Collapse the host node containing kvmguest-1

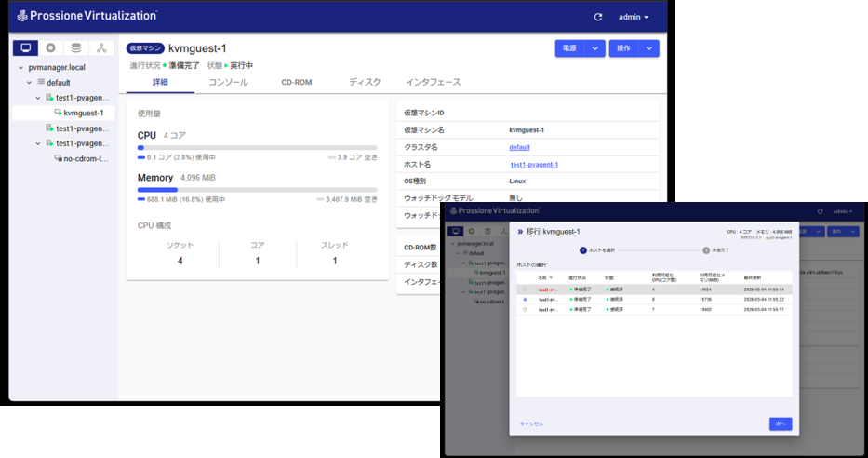click(38, 98)
